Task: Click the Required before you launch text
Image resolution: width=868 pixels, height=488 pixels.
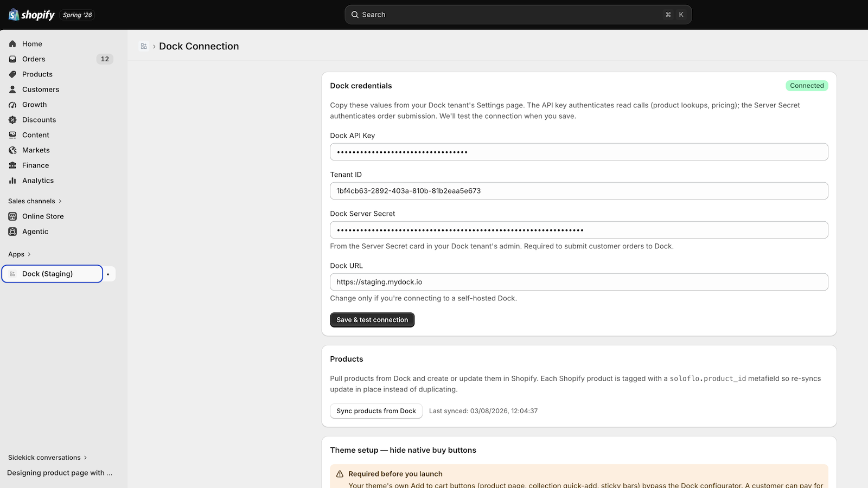Action: click(x=395, y=474)
